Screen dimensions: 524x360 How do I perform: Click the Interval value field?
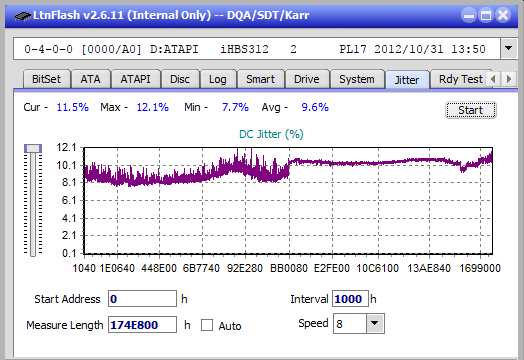click(350, 298)
